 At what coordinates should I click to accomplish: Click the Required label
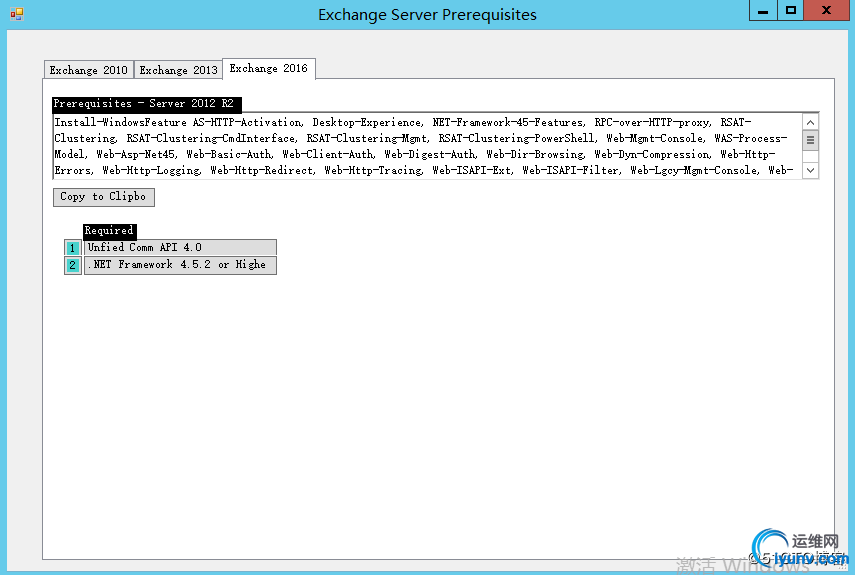click(109, 231)
